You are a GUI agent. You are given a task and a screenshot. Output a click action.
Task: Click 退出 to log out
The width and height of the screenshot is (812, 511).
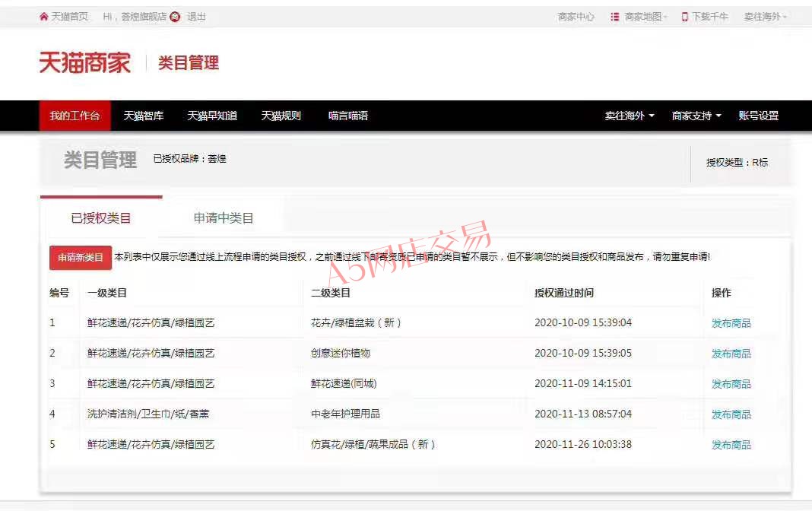pyautogui.click(x=196, y=17)
